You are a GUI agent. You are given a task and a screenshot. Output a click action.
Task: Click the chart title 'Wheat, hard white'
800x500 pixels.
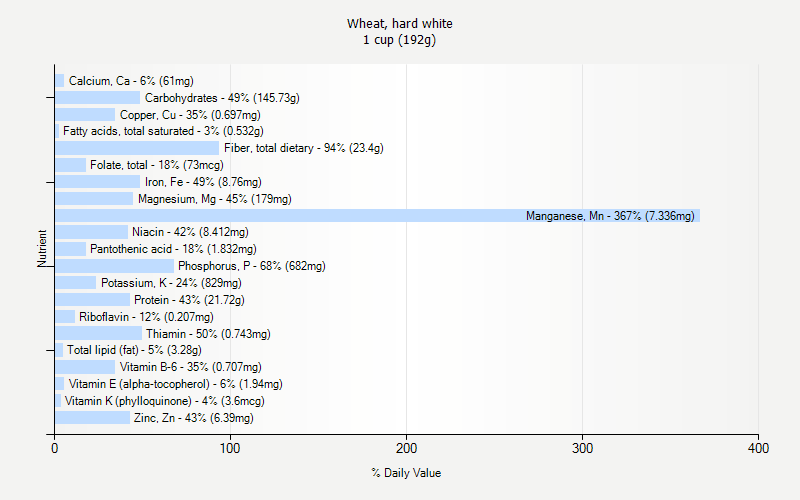click(399, 23)
